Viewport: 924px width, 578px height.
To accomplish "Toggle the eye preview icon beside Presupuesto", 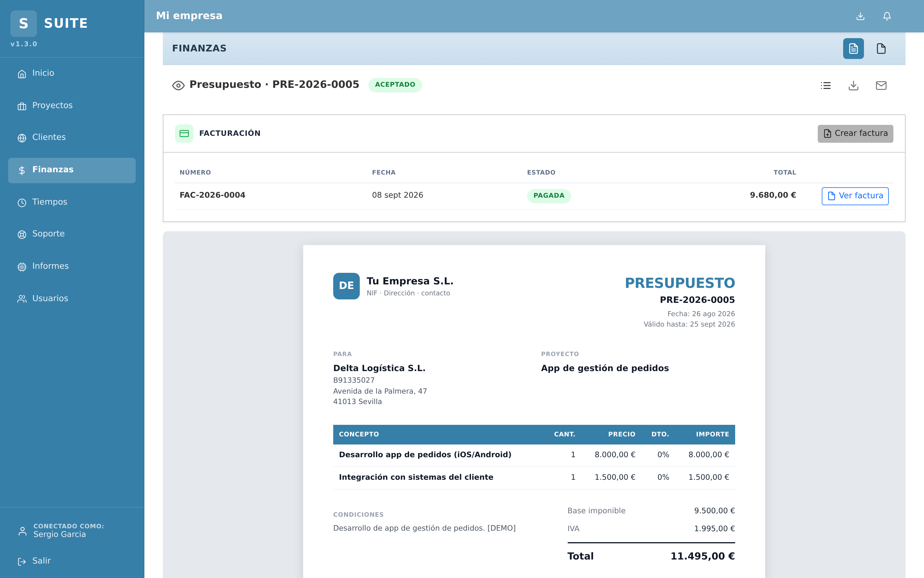I will coord(178,85).
